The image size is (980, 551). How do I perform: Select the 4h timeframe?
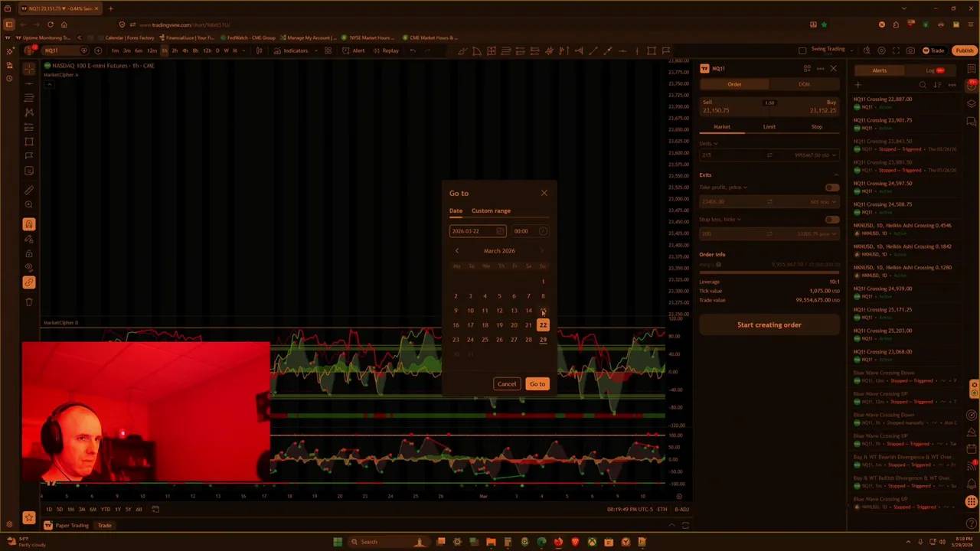(185, 51)
